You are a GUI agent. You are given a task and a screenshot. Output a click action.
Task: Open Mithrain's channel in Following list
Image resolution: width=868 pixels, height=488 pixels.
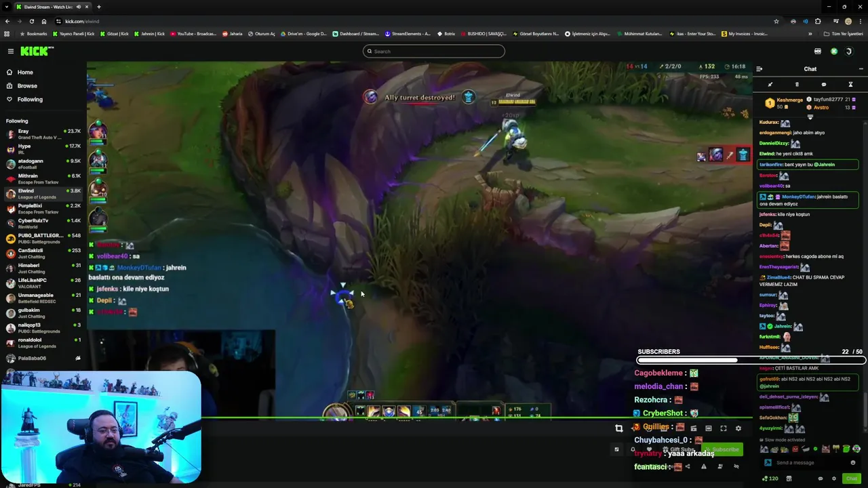tap(43, 179)
